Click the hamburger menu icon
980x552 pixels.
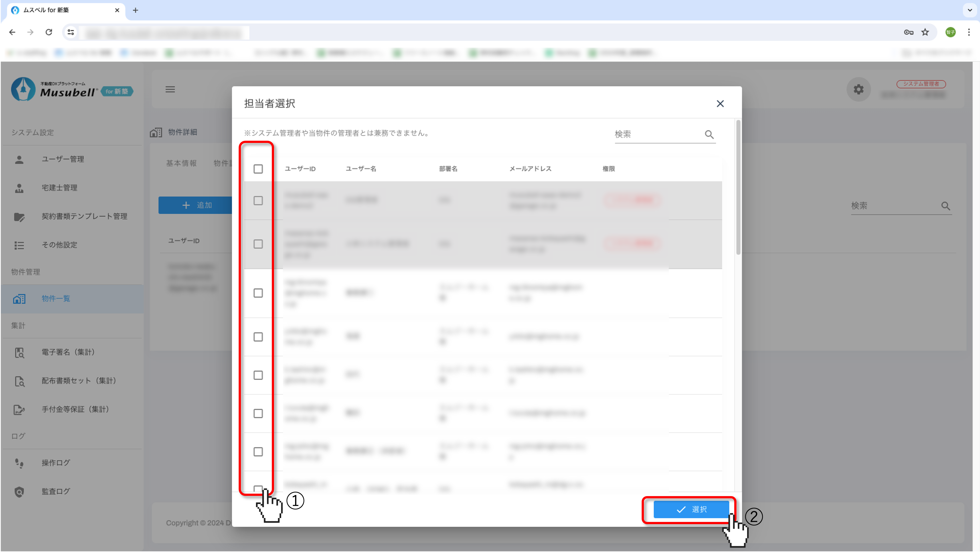click(170, 90)
